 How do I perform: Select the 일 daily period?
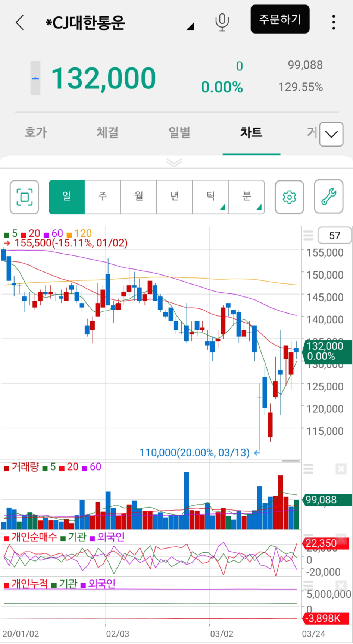click(67, 197)
